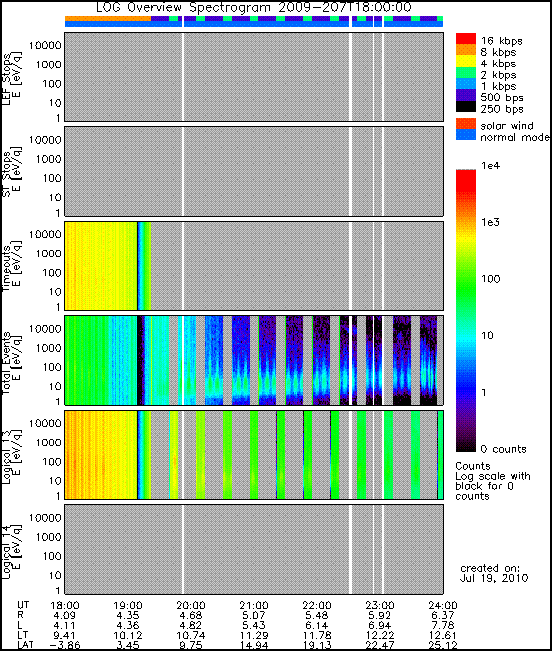Screen dimensions: 552x651
Task: Select the purple 500 bps legend swatch
Action: [x=466, y=95]
